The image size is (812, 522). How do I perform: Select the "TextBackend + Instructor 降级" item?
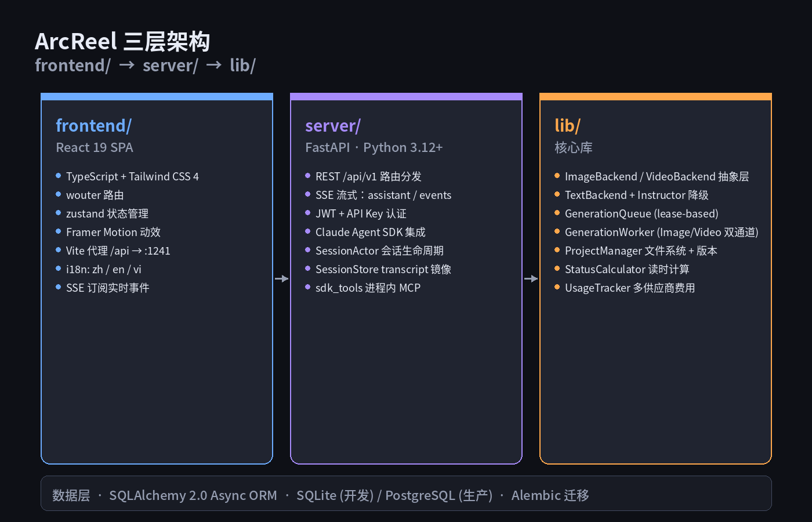pyautogui.click(x=637, y=195)
